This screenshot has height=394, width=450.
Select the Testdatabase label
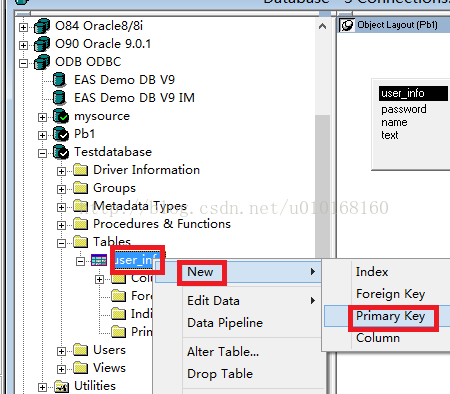click(x=113, y=152)
